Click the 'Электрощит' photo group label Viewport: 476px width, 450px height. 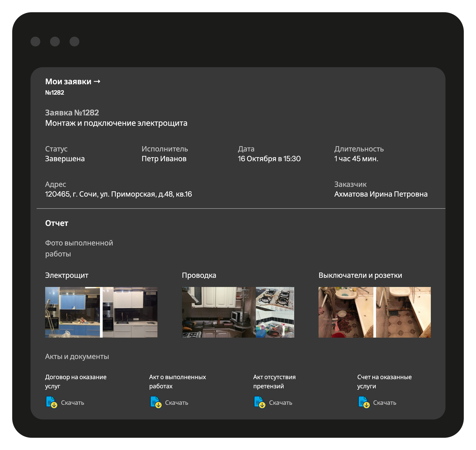tap(67, 275)
